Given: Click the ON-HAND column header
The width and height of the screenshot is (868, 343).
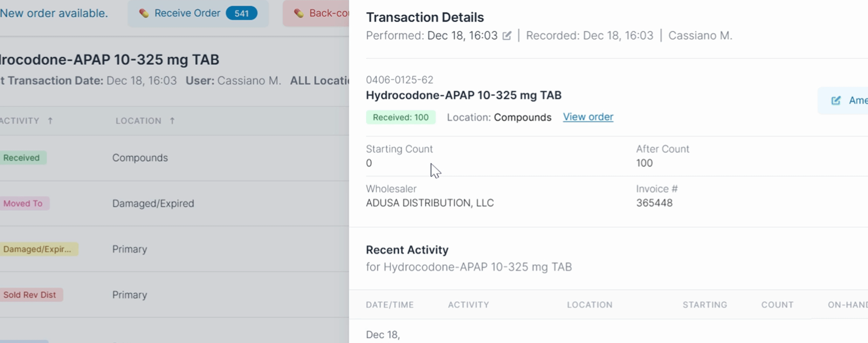Looking at the screenshot, I should coord(848,305).
